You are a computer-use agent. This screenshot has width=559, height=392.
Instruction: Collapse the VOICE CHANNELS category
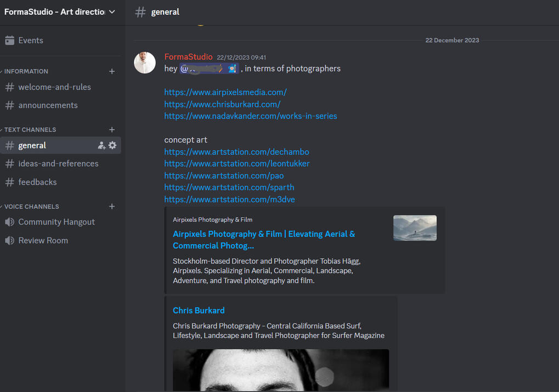pyautogui.click(x=31, y=207)
